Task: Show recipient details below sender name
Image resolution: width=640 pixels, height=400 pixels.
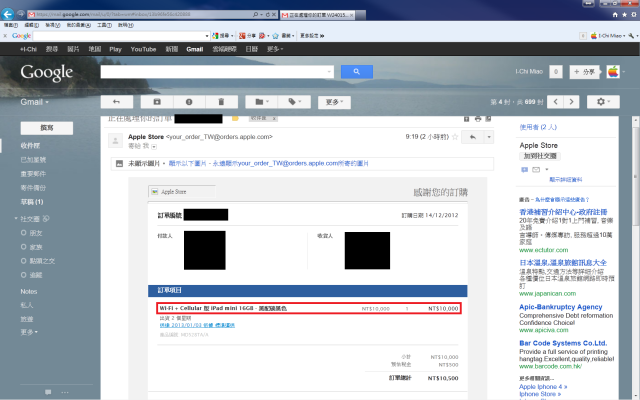Action: click(x=154, y=147)
